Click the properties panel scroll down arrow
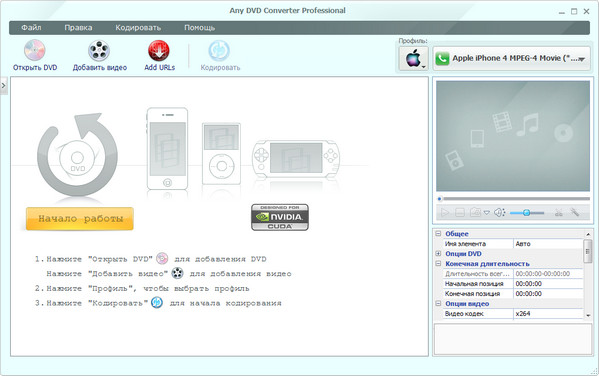The height and width of the screenshot is (376, 599). click(x=588, y=315)
